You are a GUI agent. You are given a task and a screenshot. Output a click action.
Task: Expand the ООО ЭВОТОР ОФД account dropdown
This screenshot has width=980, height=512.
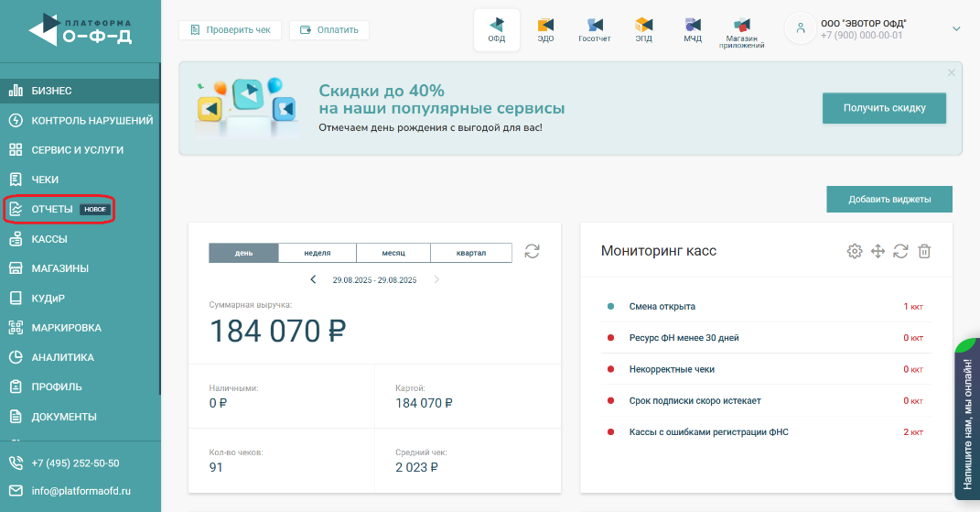[956, 29]
